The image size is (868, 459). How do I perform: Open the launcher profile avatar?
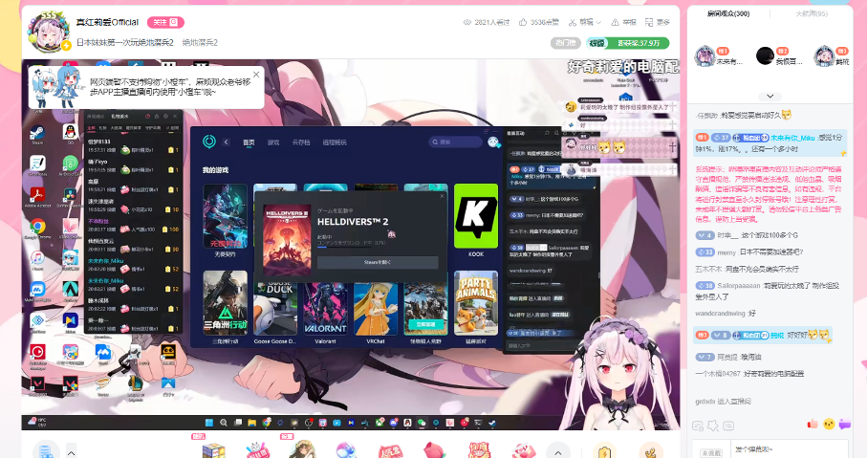(492, 142)
